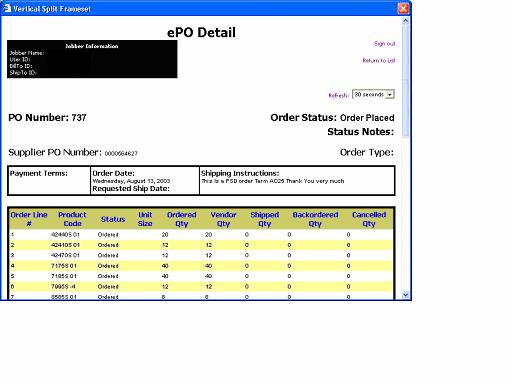Click the PO Number: 737 text
Screen dimensions: 512x384
click(x=47, y=118)
